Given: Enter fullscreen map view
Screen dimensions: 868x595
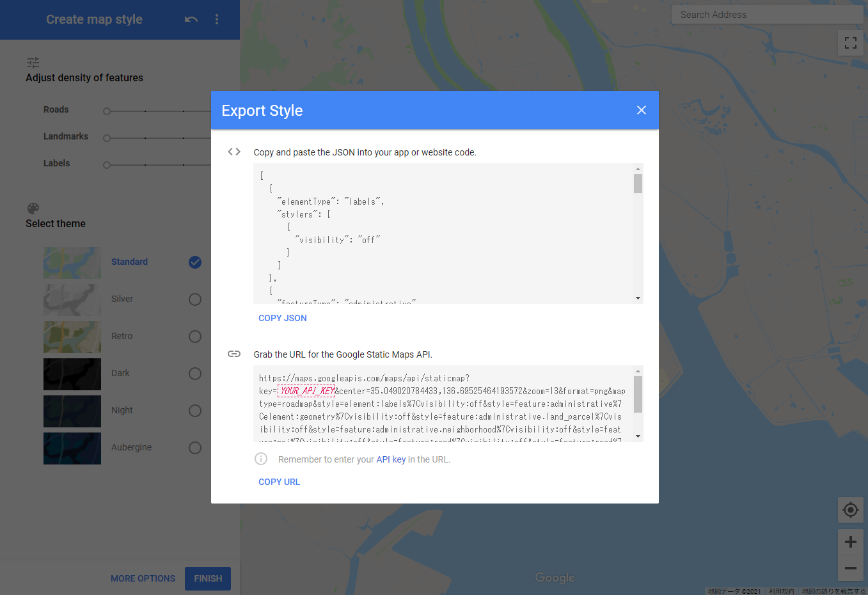Looking at the screenshot, I should click(850, 42).
